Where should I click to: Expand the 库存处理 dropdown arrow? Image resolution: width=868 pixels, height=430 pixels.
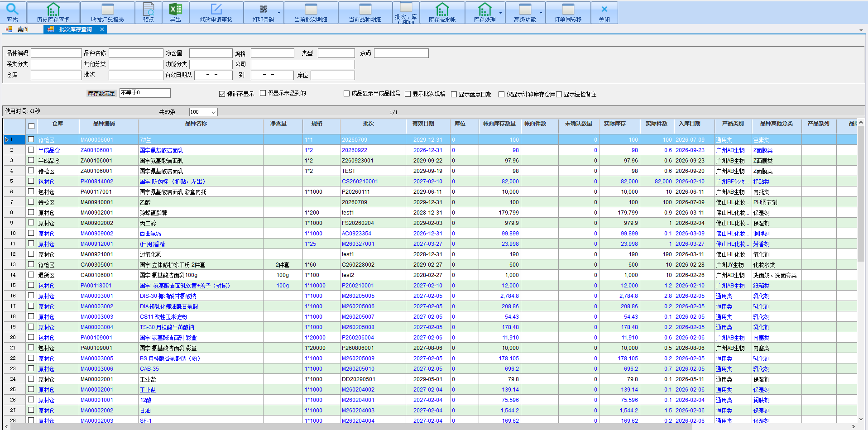501,13
